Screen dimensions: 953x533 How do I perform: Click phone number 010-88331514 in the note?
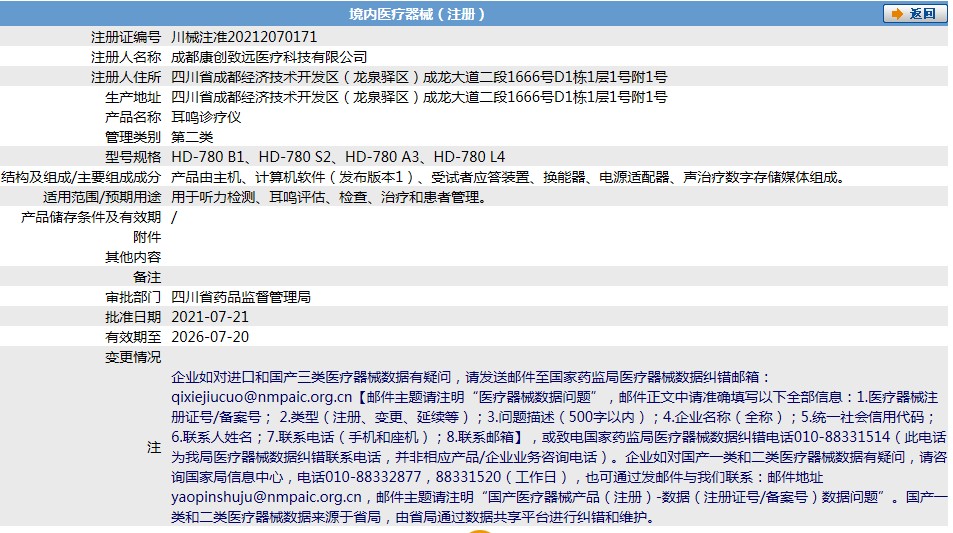click(842, 437)
